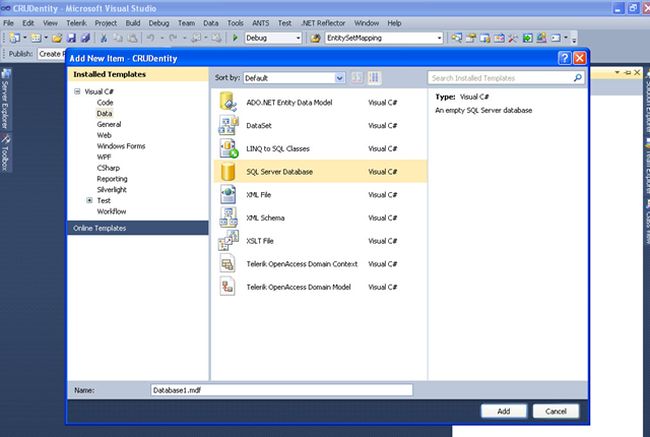Select the Workflow category
Image resolution: width=650 pixels, height=437 pixels.
pyautogui.click(x=112, y=211)
